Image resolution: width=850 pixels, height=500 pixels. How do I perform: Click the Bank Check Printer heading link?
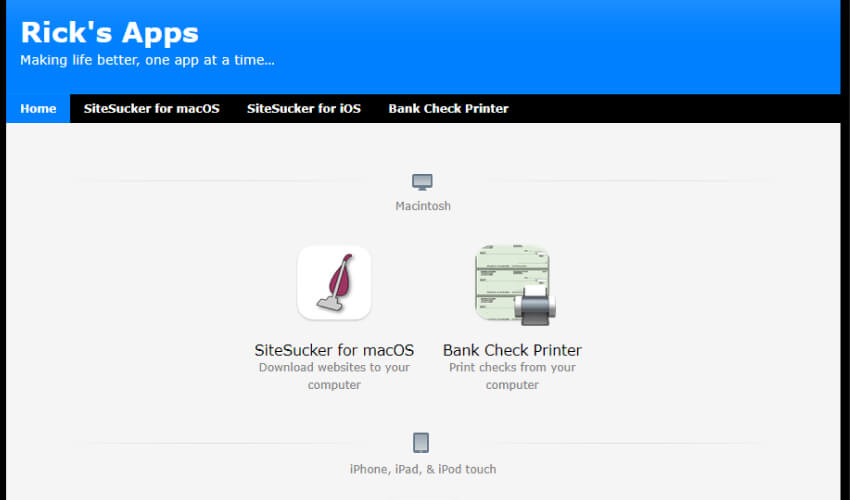(x=512, y=350)
